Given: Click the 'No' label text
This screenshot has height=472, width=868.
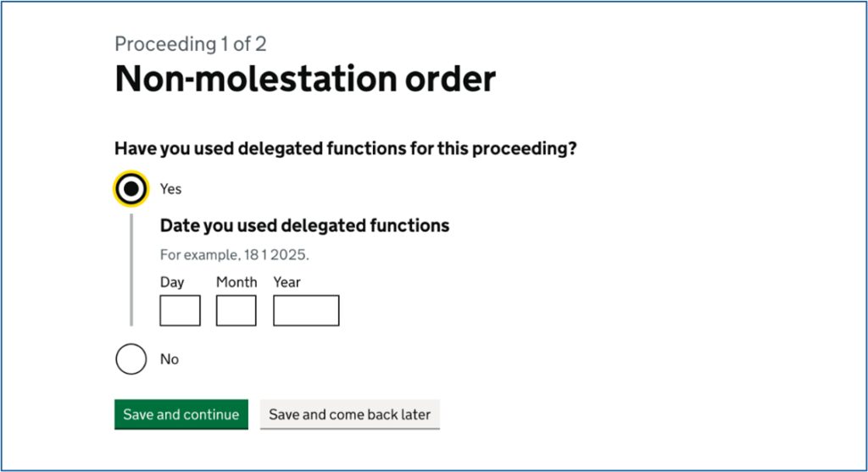Looking at the screenshot, I should pyautogui.click(x=170, y=359).
